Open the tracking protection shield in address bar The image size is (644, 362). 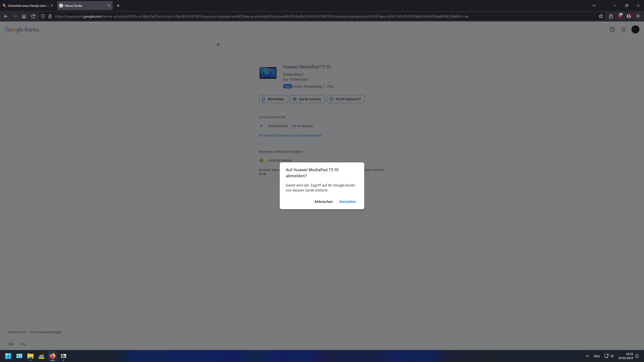(x=43, y=16)
